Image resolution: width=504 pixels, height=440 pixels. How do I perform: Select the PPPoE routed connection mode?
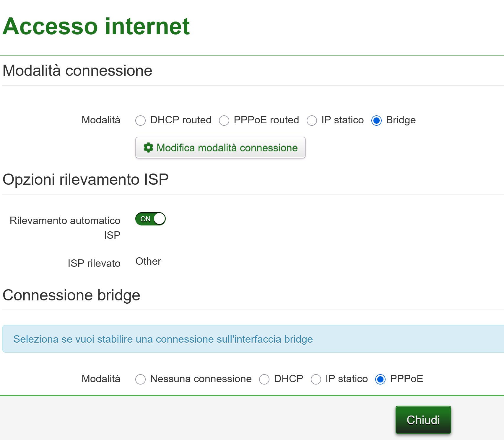pyautogui.click(x=224, y=120)
